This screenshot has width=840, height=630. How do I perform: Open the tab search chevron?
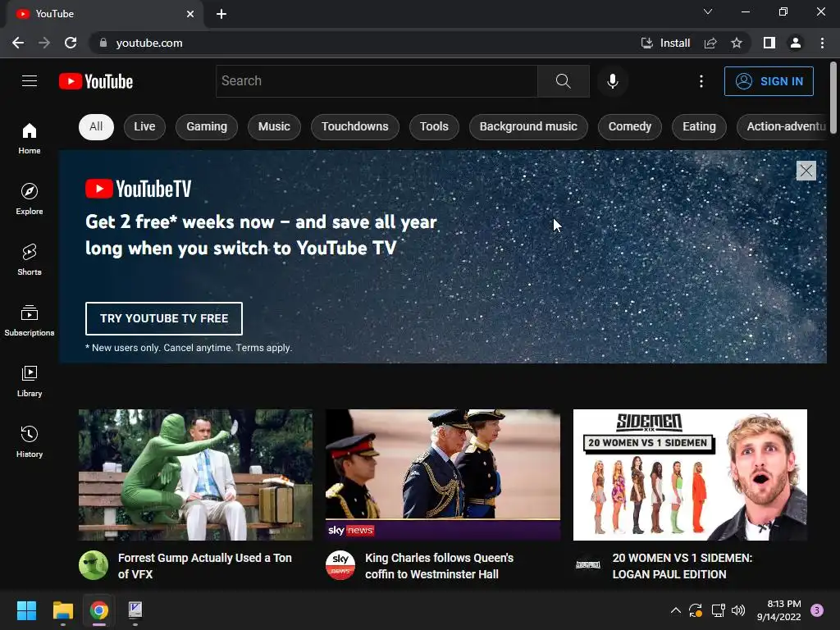click(708, 11)
